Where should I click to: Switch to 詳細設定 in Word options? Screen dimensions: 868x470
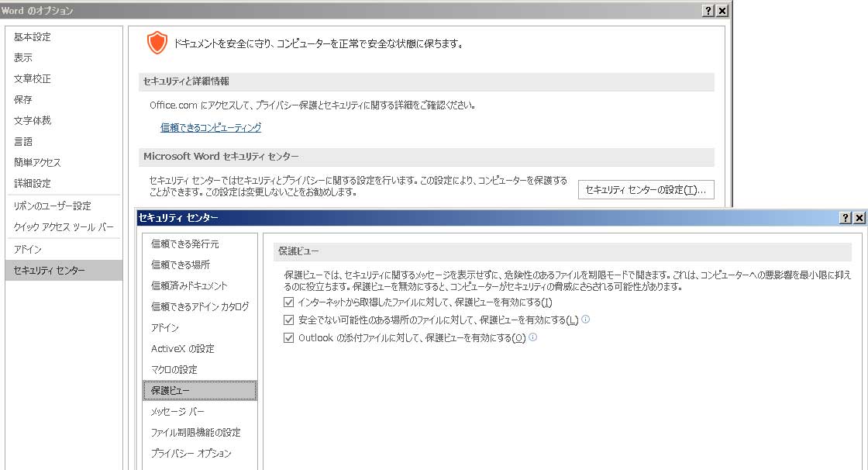[x=33, y=183]
